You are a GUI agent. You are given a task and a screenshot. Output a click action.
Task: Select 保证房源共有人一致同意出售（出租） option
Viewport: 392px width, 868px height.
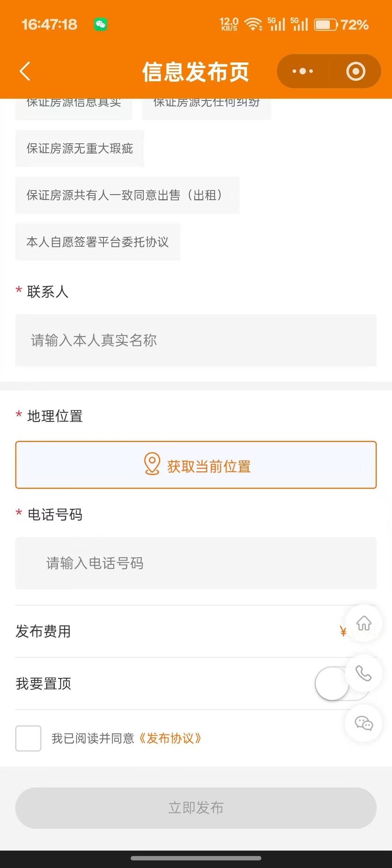tap(127, 195)
